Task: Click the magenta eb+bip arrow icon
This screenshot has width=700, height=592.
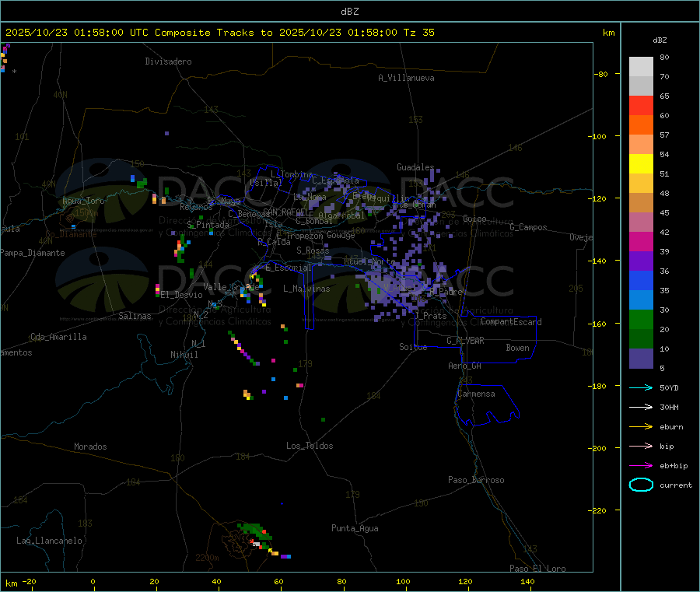Action: (641, 466)
